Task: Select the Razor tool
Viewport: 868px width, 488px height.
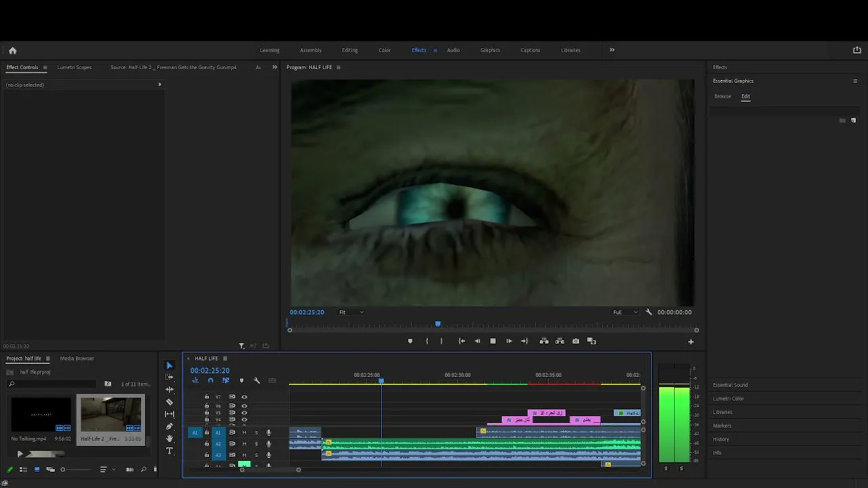Action: pos(170,402)
